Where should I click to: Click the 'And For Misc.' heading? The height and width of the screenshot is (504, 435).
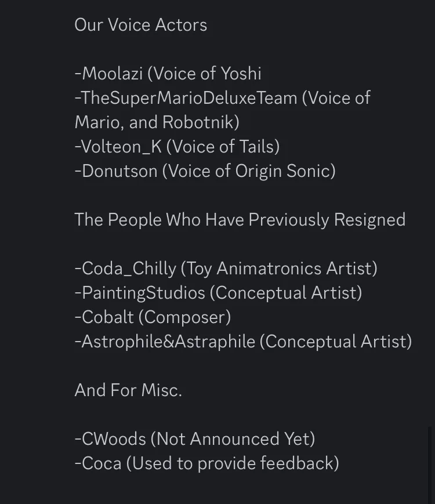click(128, 390)
